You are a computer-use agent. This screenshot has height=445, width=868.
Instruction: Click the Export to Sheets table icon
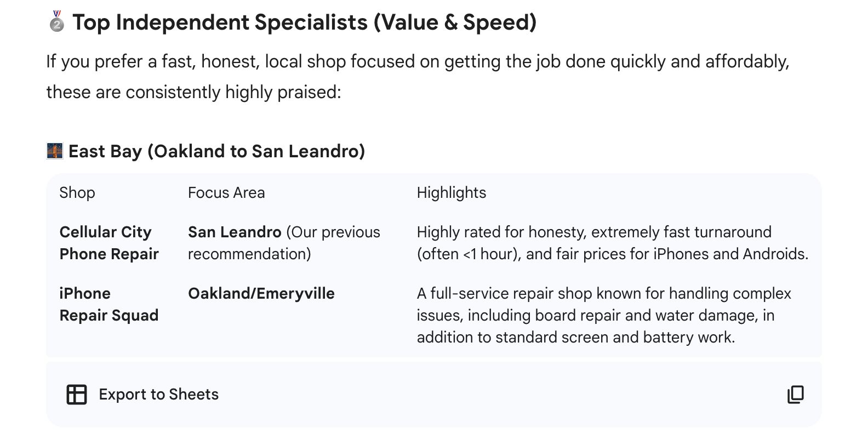coord(77,395)
